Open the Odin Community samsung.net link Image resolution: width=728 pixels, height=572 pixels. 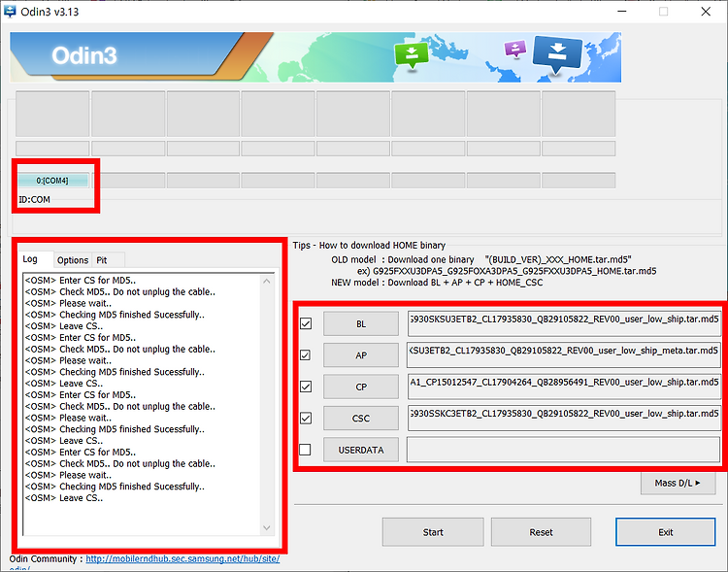(182, 559)
